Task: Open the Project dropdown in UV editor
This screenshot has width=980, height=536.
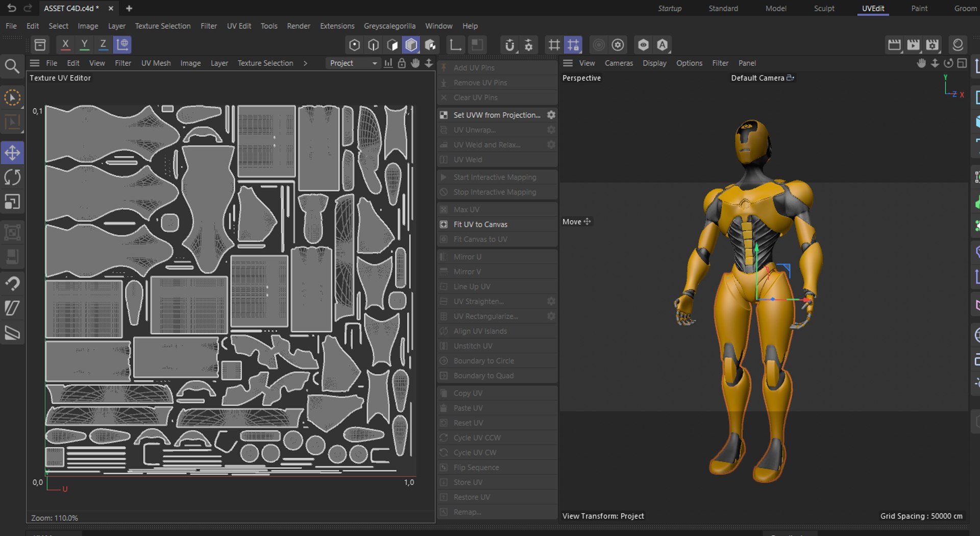Action: (x=353, y=63)
